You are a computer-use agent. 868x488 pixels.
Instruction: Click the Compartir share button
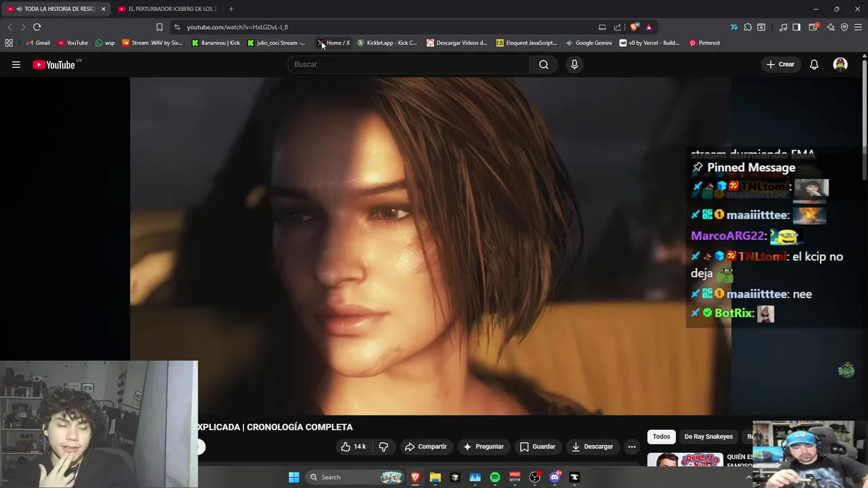[425, 447]
